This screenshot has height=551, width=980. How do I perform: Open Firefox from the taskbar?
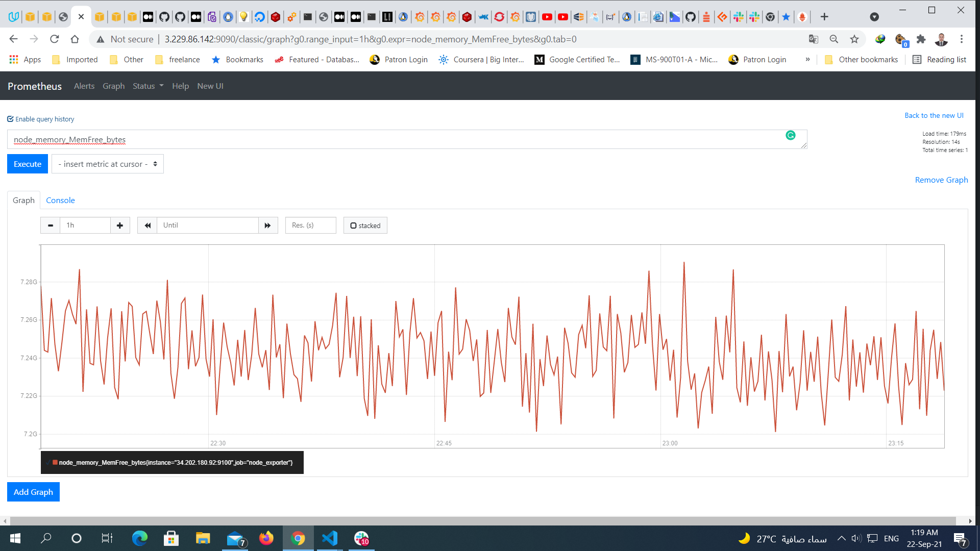tap(266, 538)
